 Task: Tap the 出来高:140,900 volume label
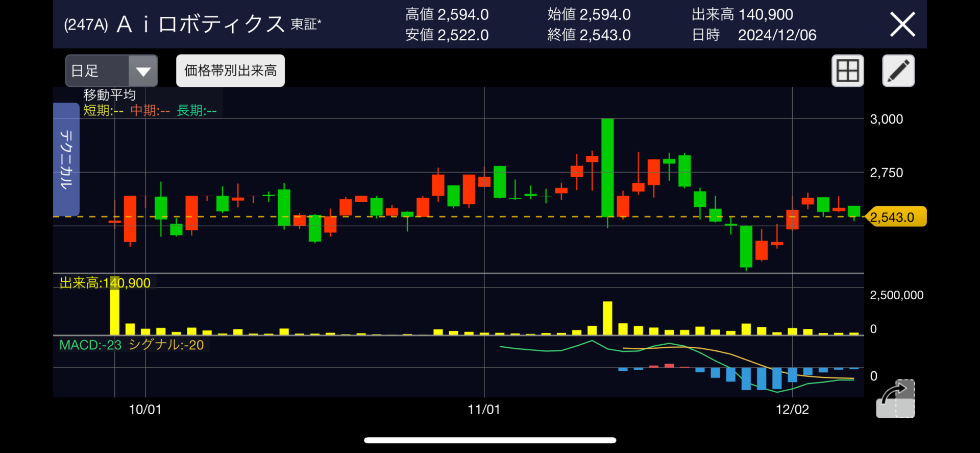(105, 283)
